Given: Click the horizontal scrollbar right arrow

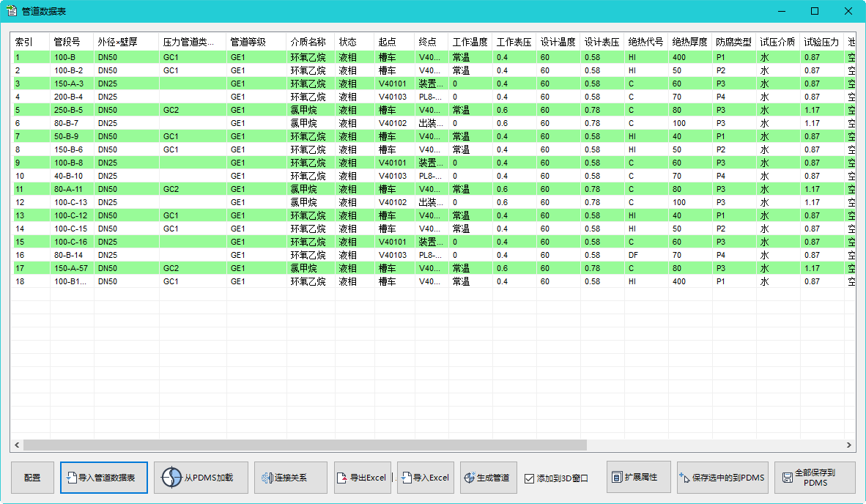Looking at the screenshot, I should (x=849, y=445).
